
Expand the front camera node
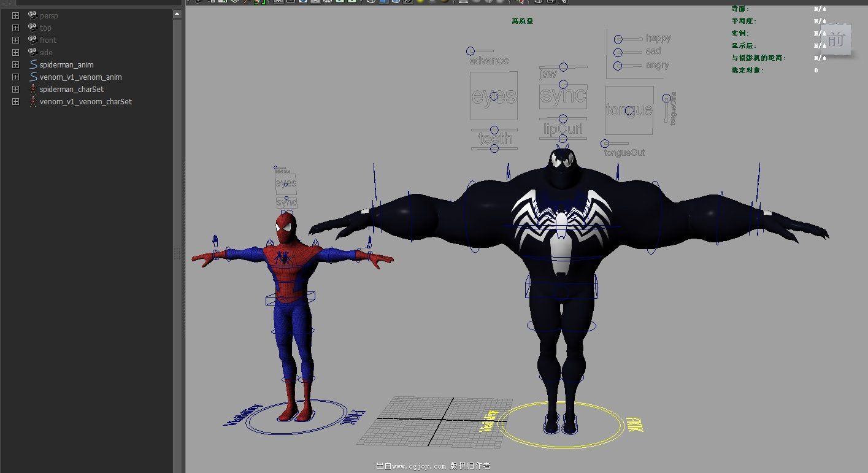coord(15,40)
